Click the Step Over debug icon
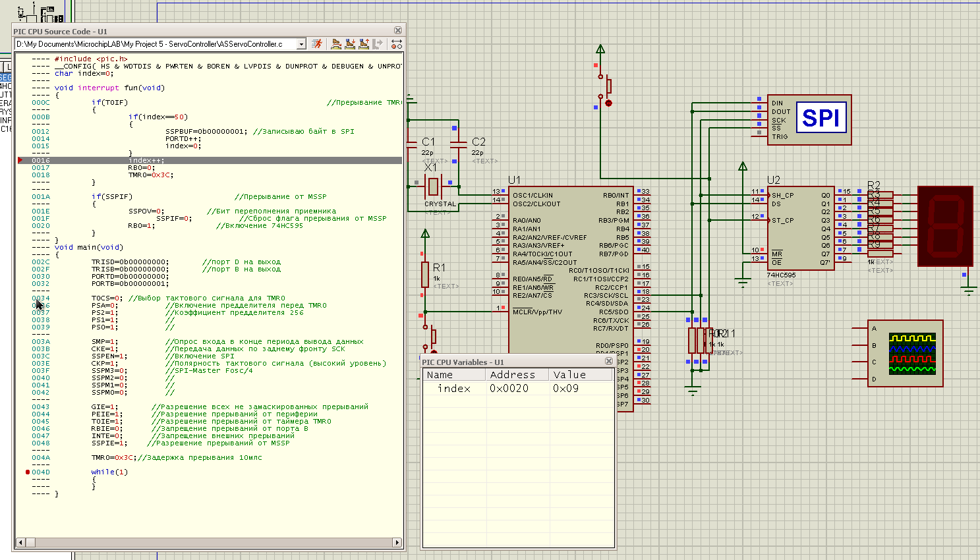 coord(336,44)
